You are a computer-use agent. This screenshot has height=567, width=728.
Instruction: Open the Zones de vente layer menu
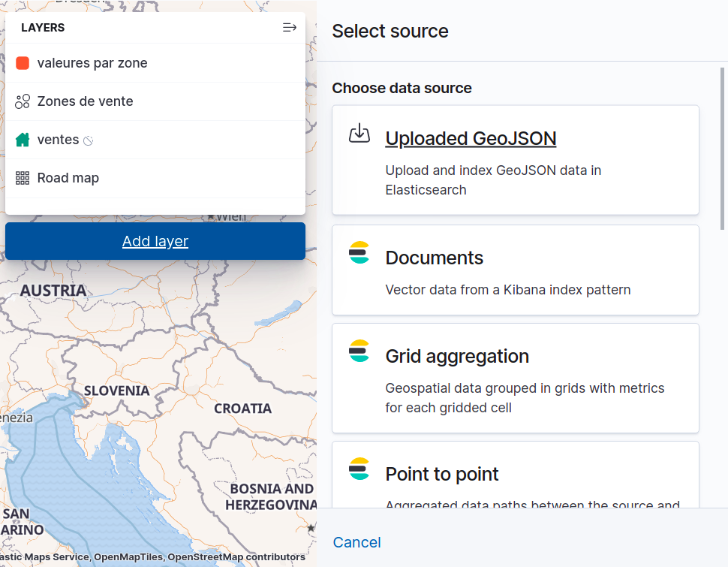click(x=86, y=101)
